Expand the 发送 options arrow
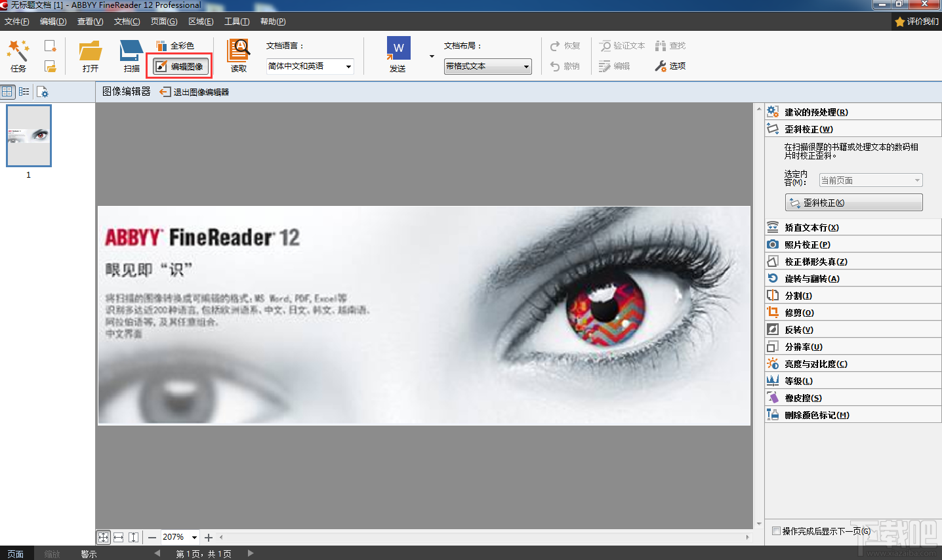 click(432, 56)
